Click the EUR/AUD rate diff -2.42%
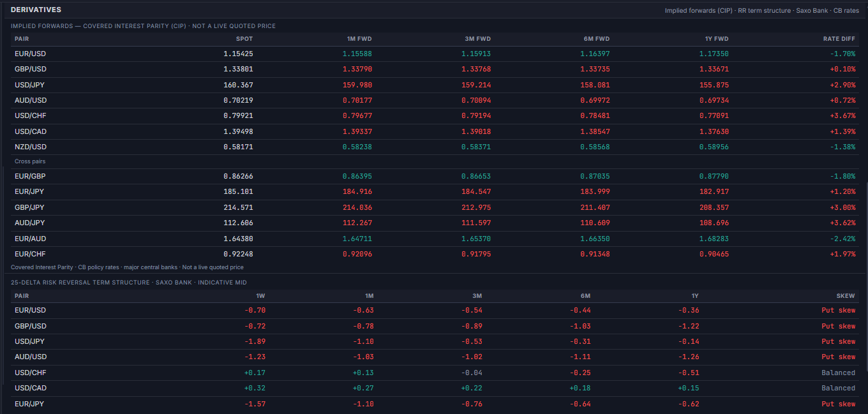868x414 pixels. click(x=842, y=239)
